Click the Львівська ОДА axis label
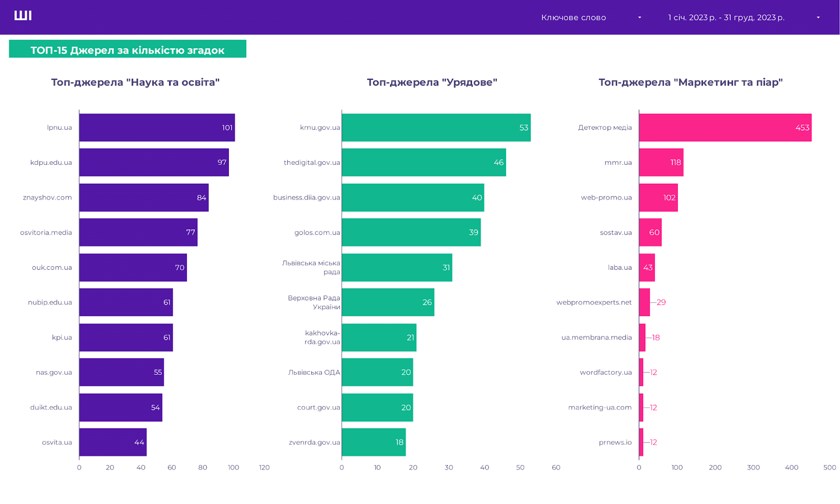The height and width of the screenshot is (504, 840). [314, 372]
